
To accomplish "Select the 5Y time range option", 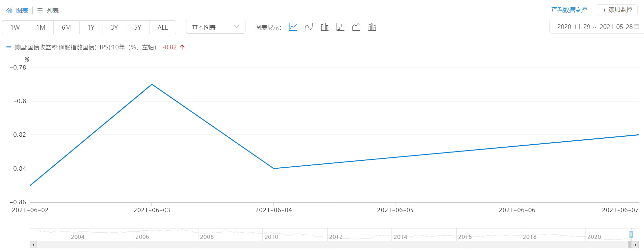I will pyautogui.click(x=138, y=27).
